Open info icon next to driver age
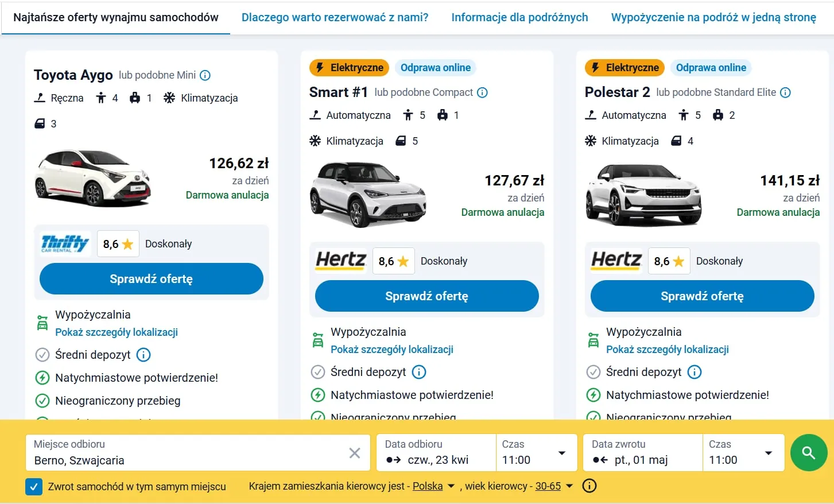The image size is (834, 504). 589,486
